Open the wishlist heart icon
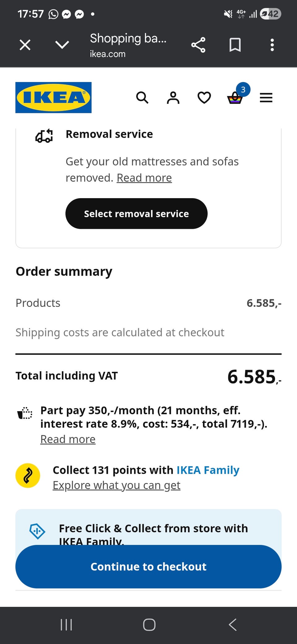 coord(204,98)
